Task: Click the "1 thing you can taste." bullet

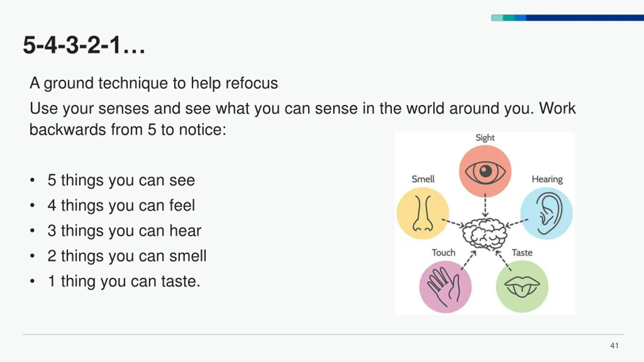Action: point(124,281)
